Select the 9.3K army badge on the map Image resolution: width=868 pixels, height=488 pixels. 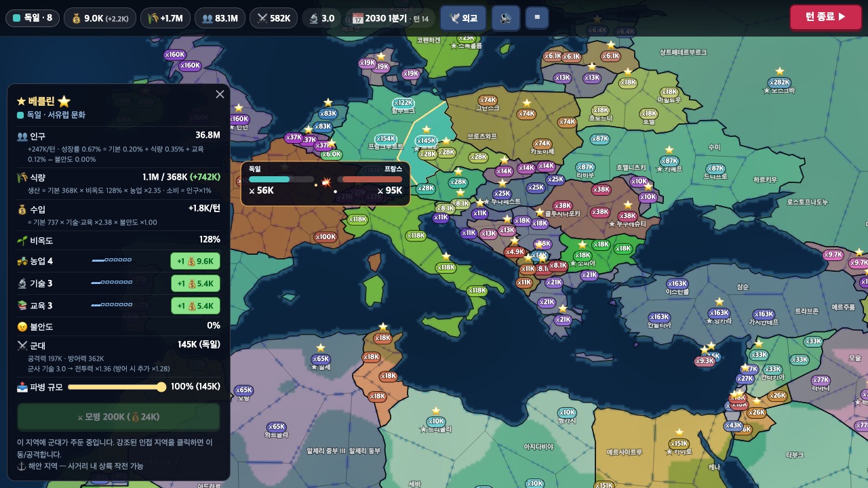[705, 361]
